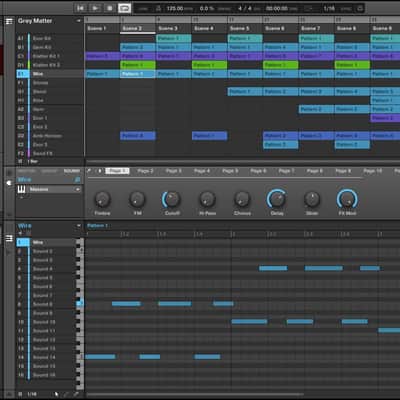This screenshot has width=400, height=400.
Task: Click the green pattern under Scene 2
Action: pos(138,65)
